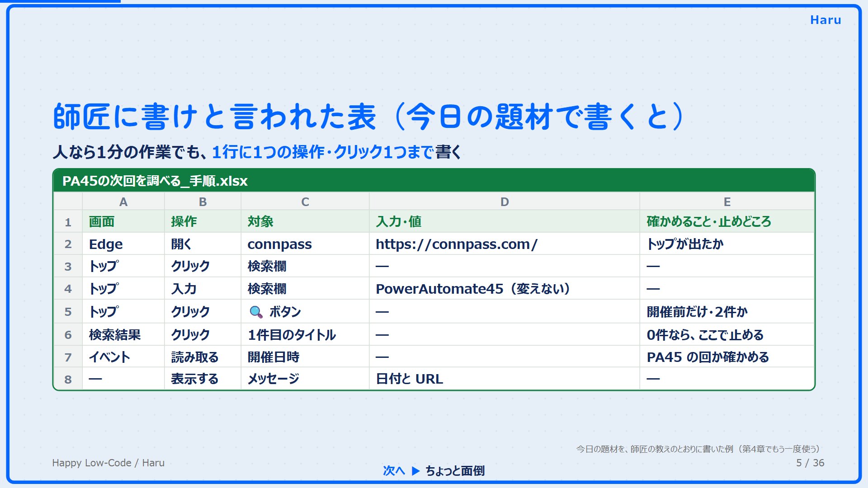Image resolution: width=868 pixels, height=488 pixels.
Task: Select column B header
Action: click(202, 202)
